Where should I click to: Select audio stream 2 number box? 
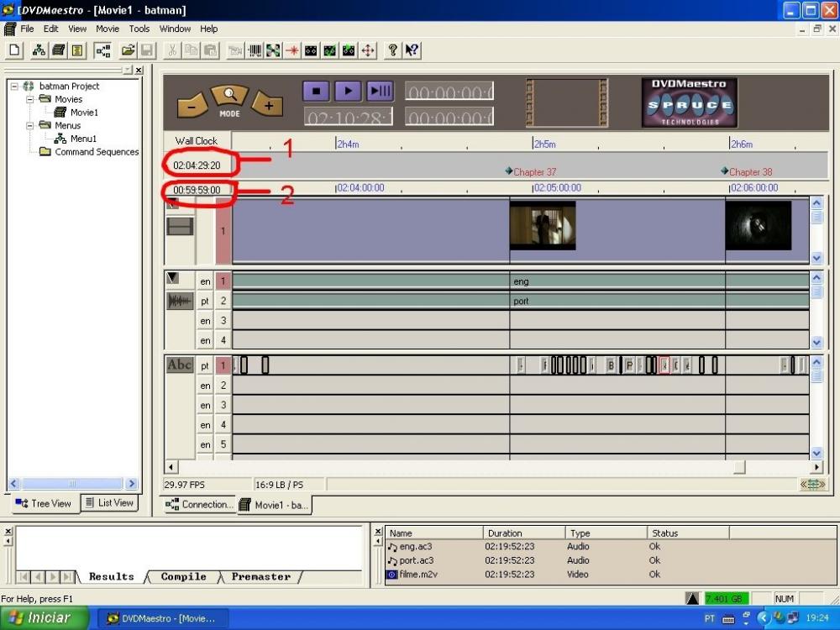pyautogui.click(x=223, y=301)
